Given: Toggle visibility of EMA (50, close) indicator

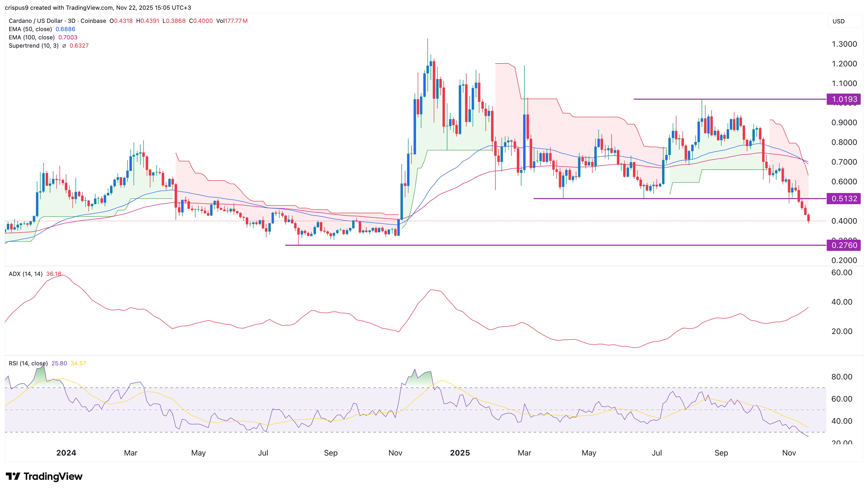Looking at the screenshot, I should point(30,29).
